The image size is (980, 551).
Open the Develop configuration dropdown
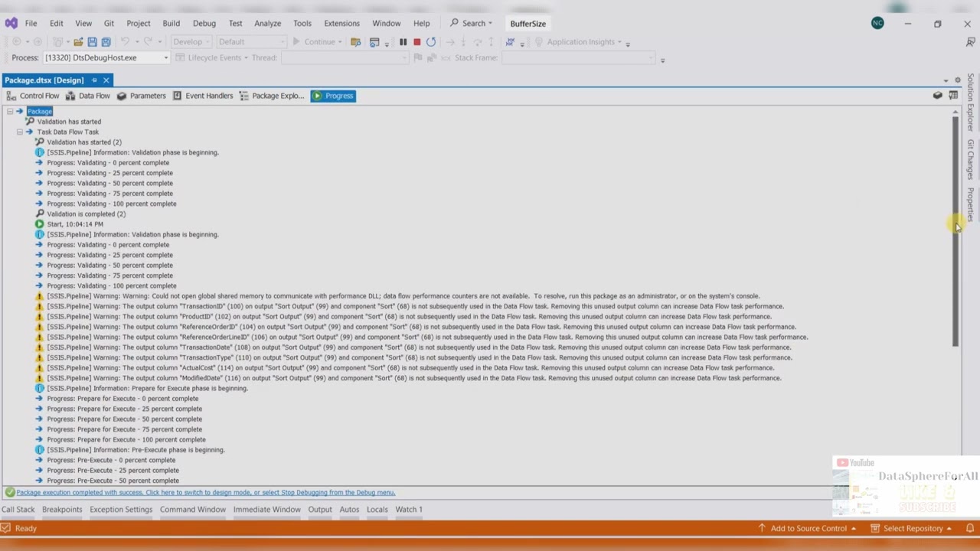click(x=191, y=42)
